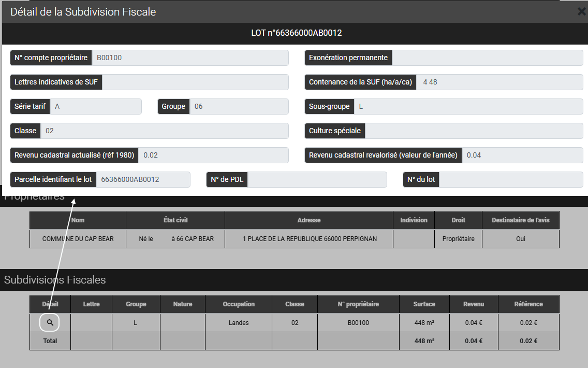Select the Revenu cadastral actualisé field
The width and height of the screenshot is (588, 368).
213,155
